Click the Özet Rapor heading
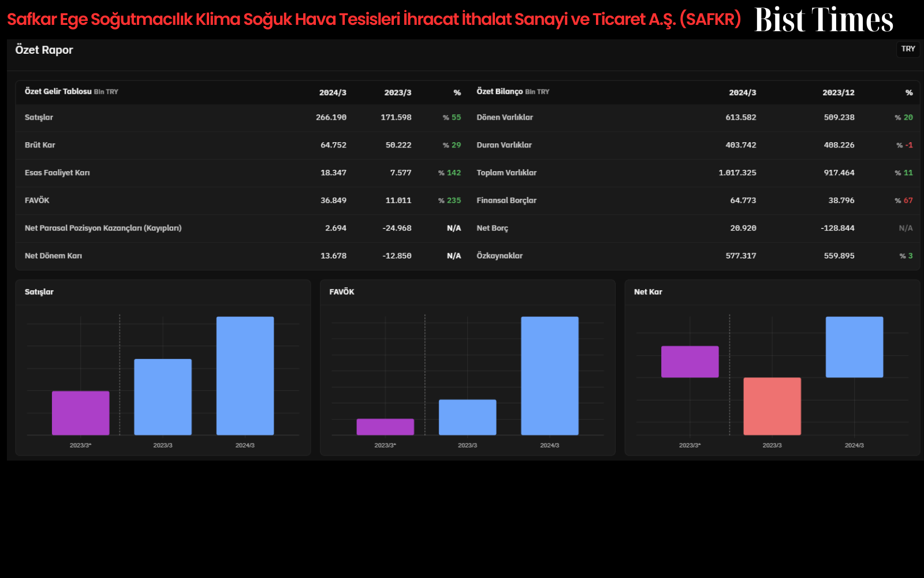924x578 pixels. click(x=44, y=50)
